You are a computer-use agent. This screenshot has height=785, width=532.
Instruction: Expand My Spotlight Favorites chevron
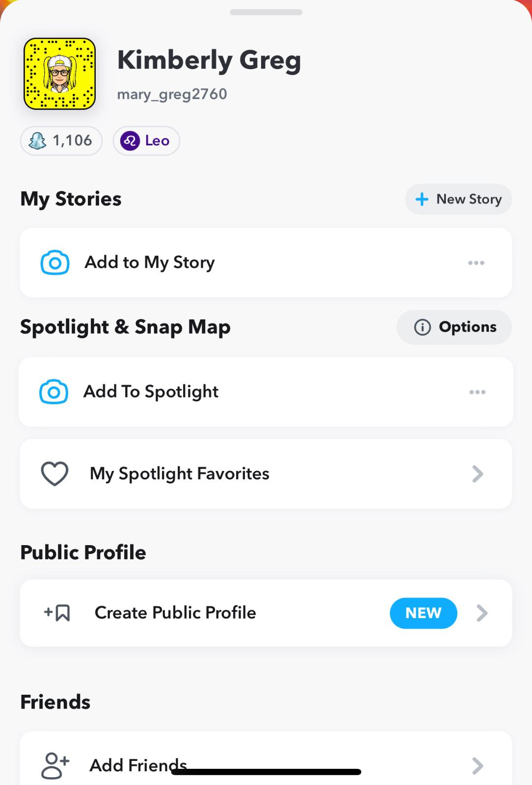tap(478, 474)
